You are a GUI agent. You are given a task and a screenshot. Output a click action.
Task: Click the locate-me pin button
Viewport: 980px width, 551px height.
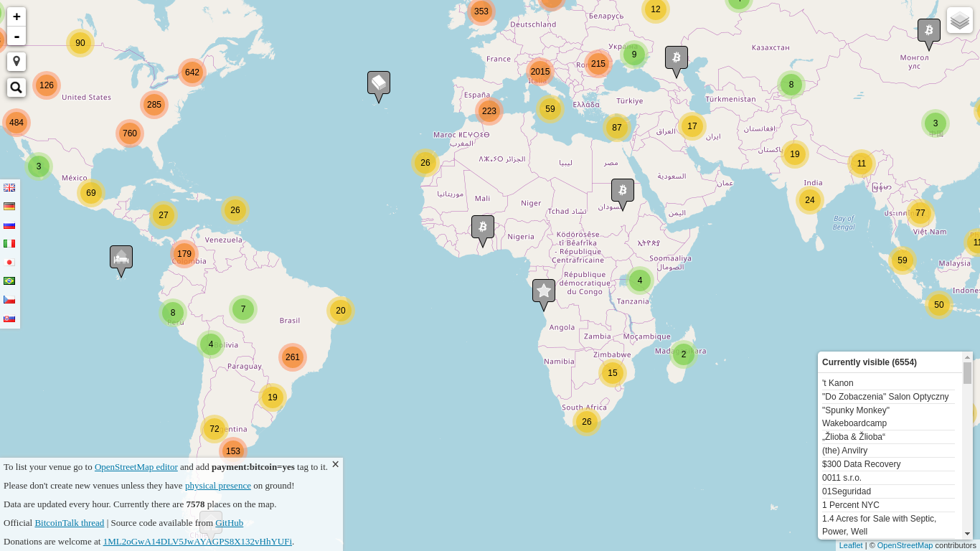17,62
